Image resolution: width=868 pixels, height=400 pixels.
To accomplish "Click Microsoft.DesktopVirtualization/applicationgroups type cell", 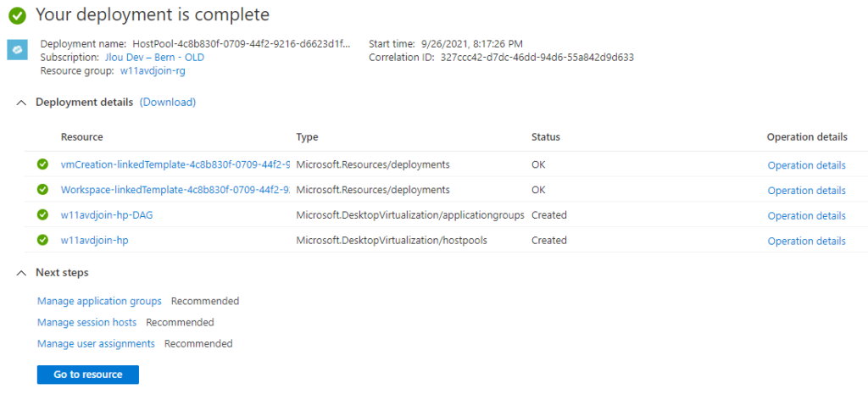I will click(x=410, y=215).
